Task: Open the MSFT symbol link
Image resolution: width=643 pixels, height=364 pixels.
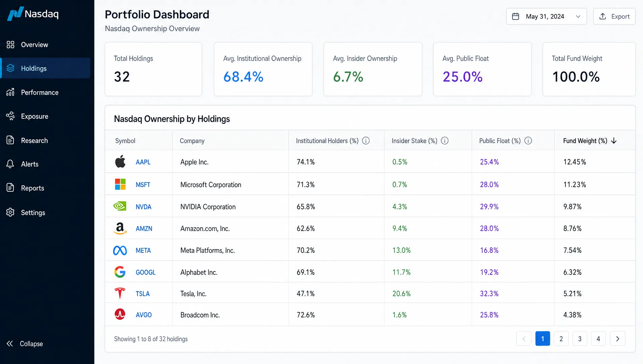Action: (x=143, y=185)
